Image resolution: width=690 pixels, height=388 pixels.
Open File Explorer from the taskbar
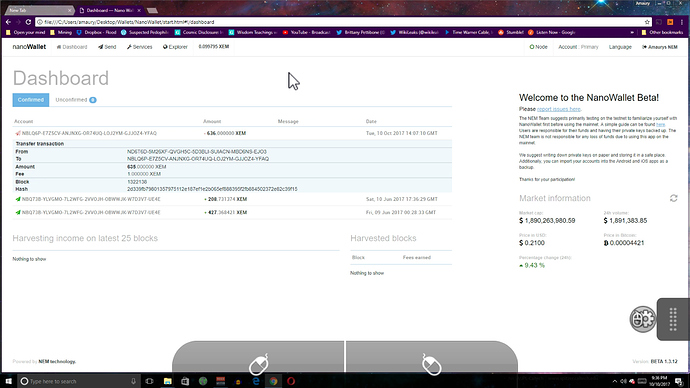click(167, 381)
